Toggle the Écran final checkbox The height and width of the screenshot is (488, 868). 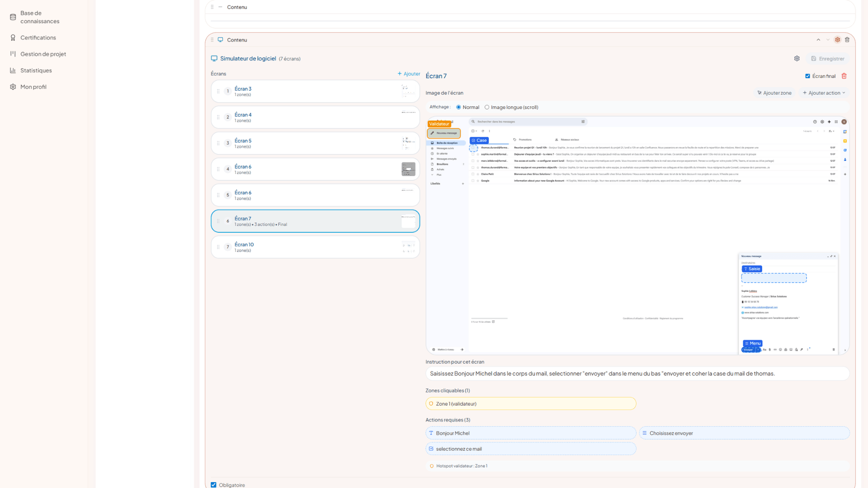point(807,76)
